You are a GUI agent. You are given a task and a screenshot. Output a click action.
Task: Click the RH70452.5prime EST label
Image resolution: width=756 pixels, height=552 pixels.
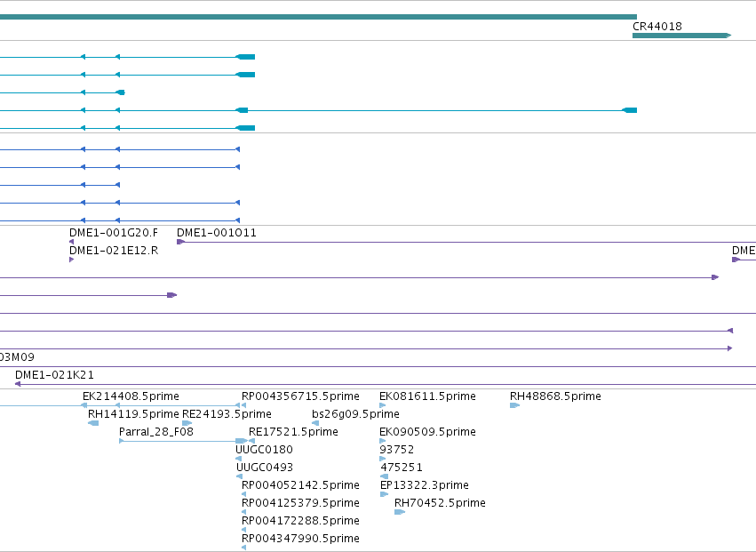(440, 503)
